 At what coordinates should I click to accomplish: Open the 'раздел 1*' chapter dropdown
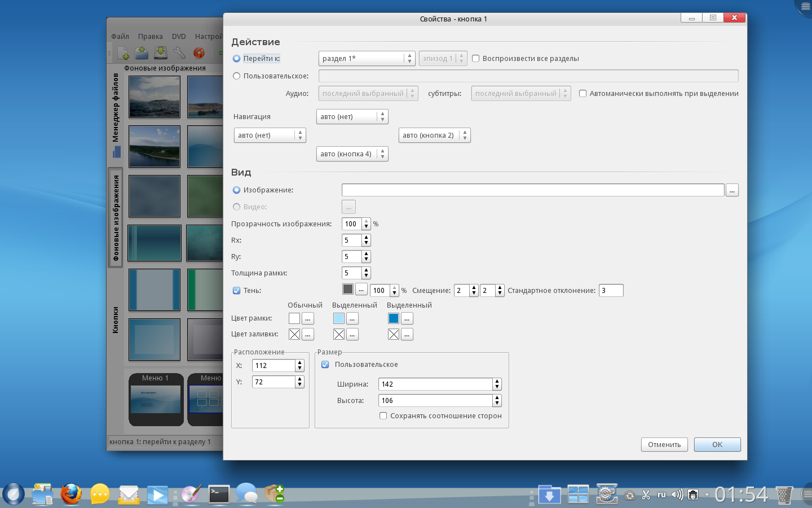tap(367, 59)
